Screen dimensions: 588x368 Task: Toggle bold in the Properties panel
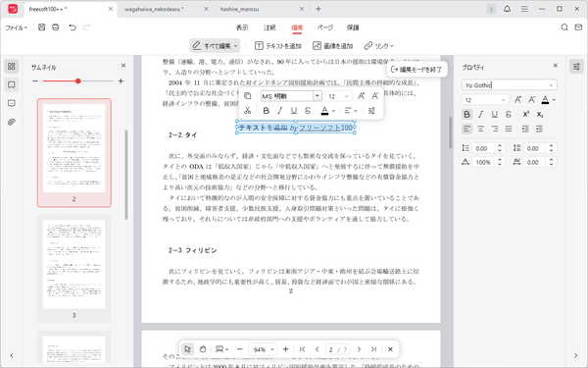click(466, 114)
